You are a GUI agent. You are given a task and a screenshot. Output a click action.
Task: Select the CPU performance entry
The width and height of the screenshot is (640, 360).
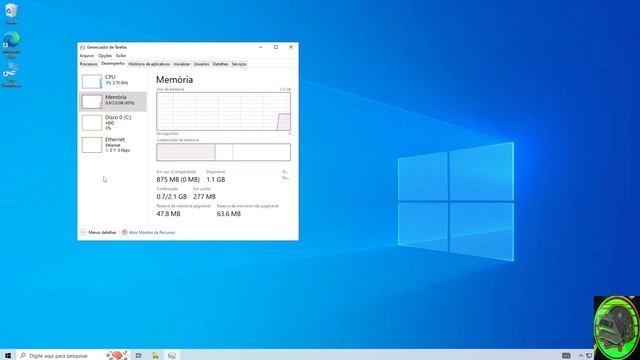(x=113, y=81)
